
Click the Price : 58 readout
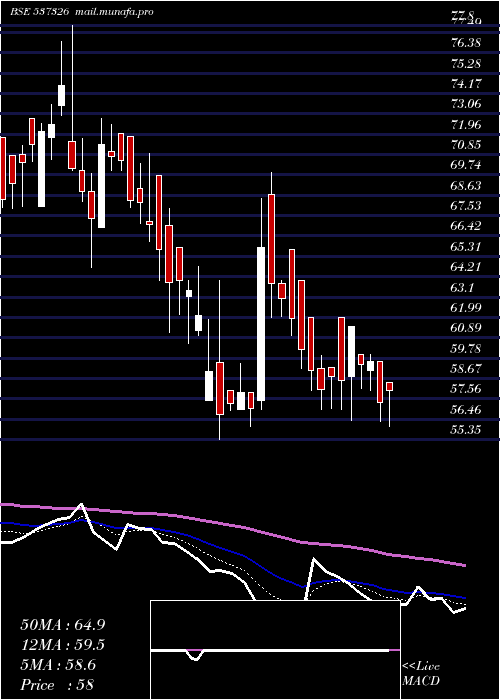(x=57, y=685)
